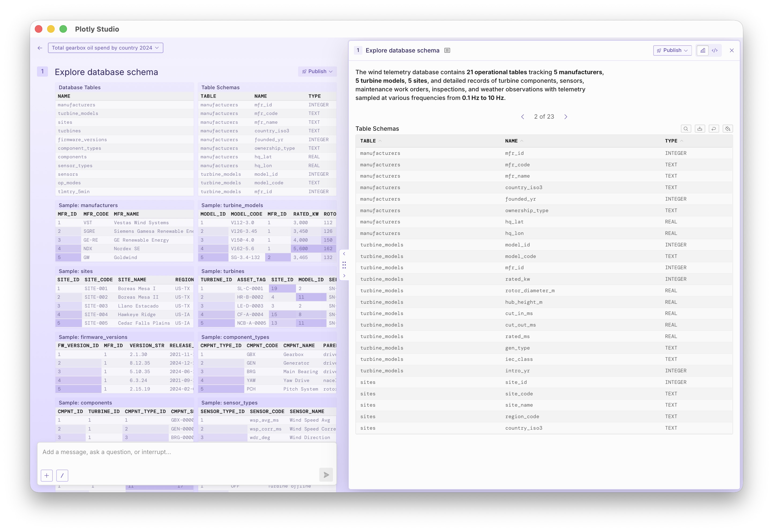
Task: Click '8.12.35' in firmware_versions sample
Action: pyautogui.click(x=140, y=363)
